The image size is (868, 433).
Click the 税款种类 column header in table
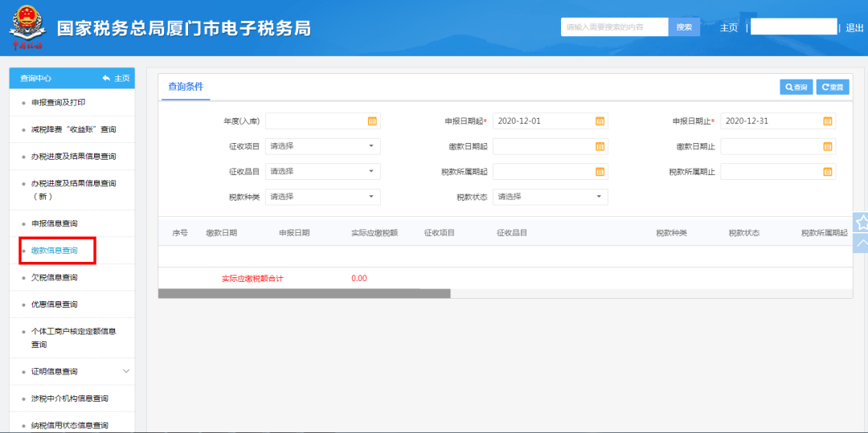[671, 233]
